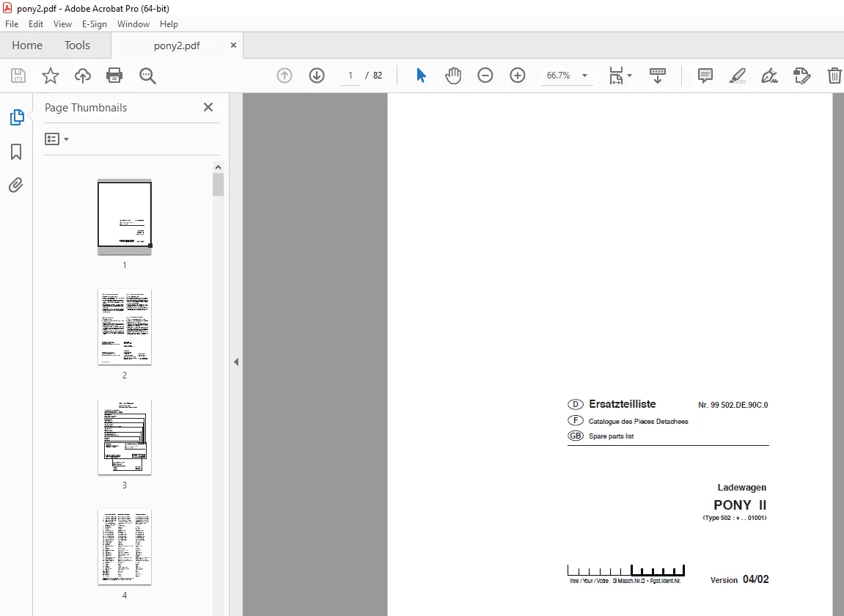The width and height of the screenshot is (844, 616).
Task: Click the Version 04/02 text
Action: point(739,579)
